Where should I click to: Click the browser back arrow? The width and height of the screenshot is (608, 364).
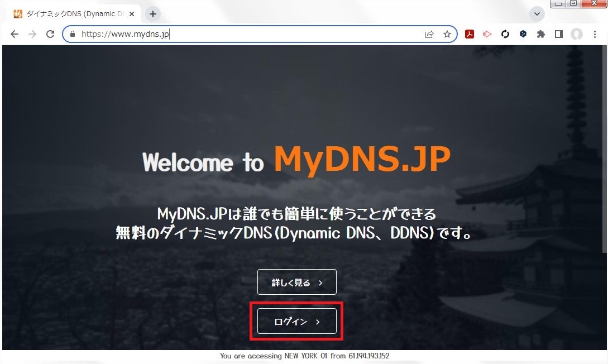(x=15, y=34)
